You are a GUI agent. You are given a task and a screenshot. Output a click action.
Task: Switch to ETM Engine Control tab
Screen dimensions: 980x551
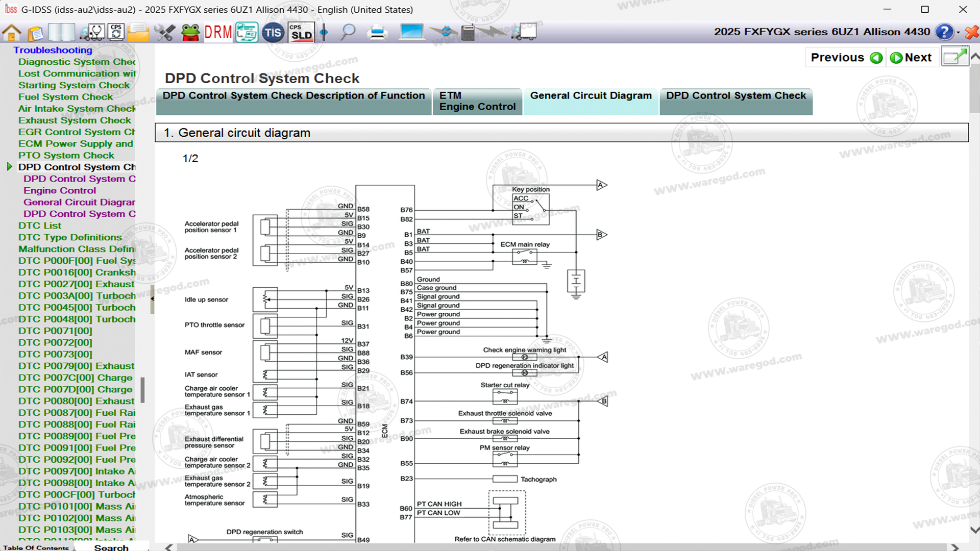click(477, 101)
